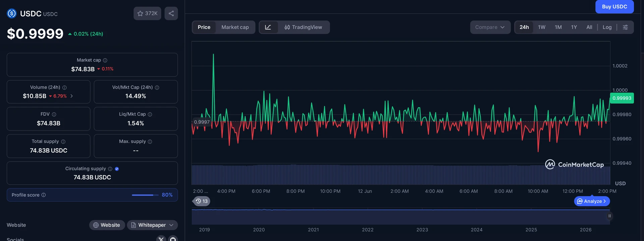Show Volume (24h) info tooltip icon
Image resolution: width=644 pixels, height=241 pixels.
pos(64,87)
